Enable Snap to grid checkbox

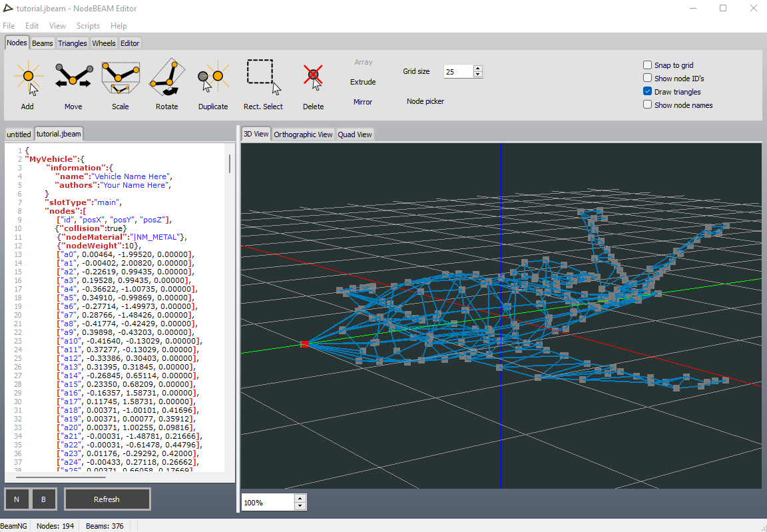pyautogui.click(x=648, y=65)
